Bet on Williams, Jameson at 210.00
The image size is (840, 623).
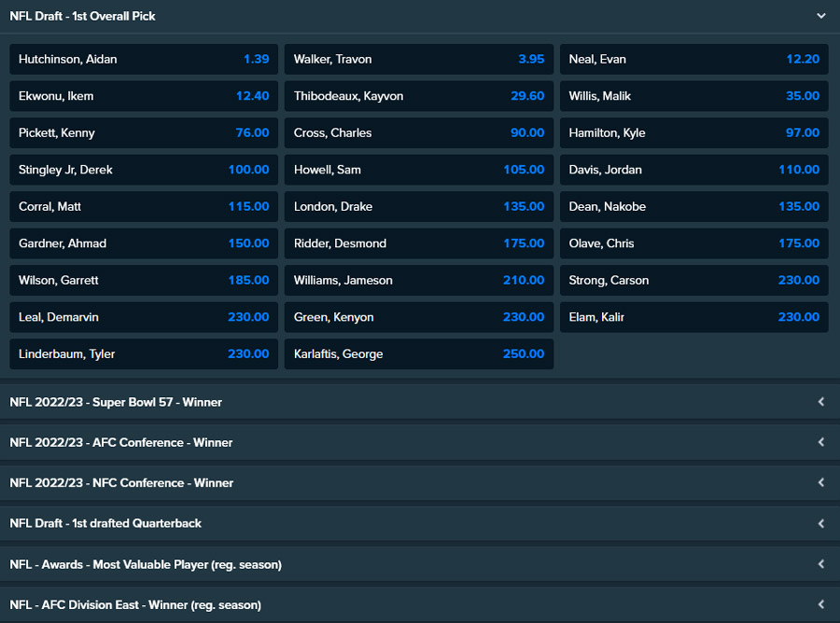click(419, 280)
